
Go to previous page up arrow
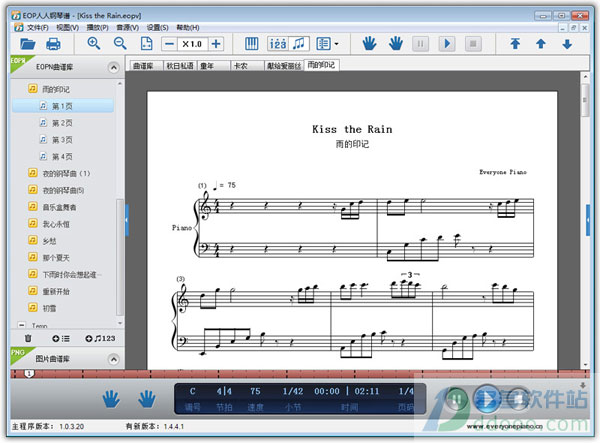click(541, 44)
